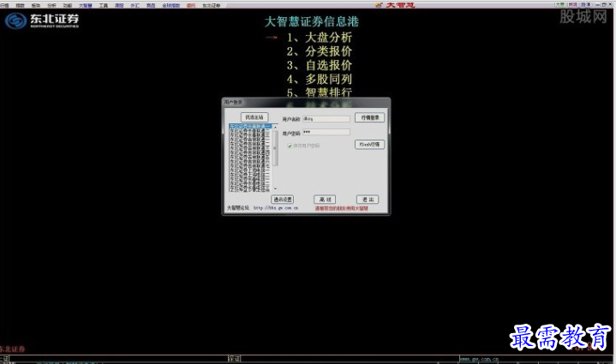Select menu entry 1、大盘分析
Viewport: 616px width, 364px height.
(319, 38)
